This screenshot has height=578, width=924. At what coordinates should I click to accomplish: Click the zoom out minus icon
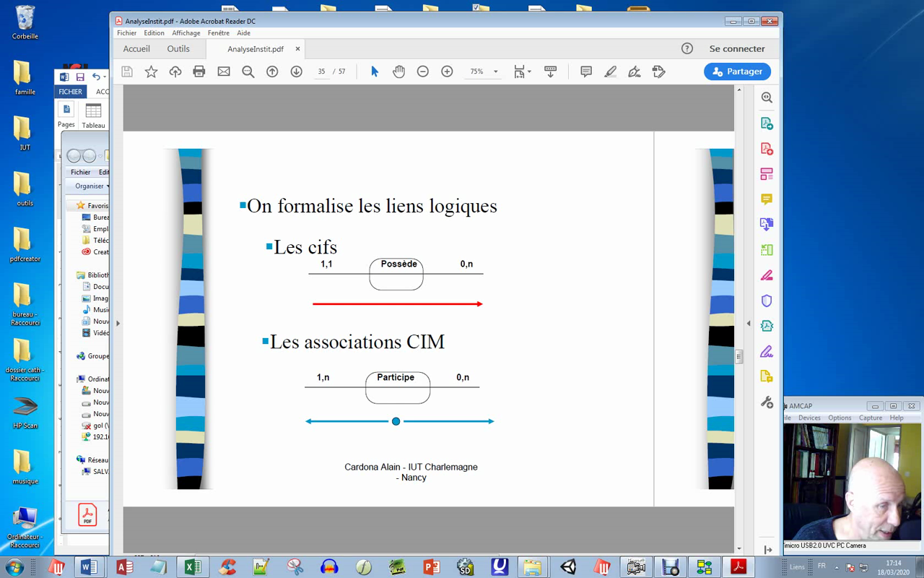(x=423, y=72)
